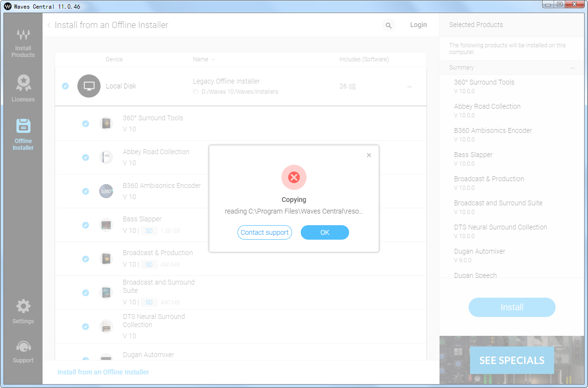This screenshot has width=588, height=388.
Task: Click the Local Disk monitor icon
Action: 89,86
